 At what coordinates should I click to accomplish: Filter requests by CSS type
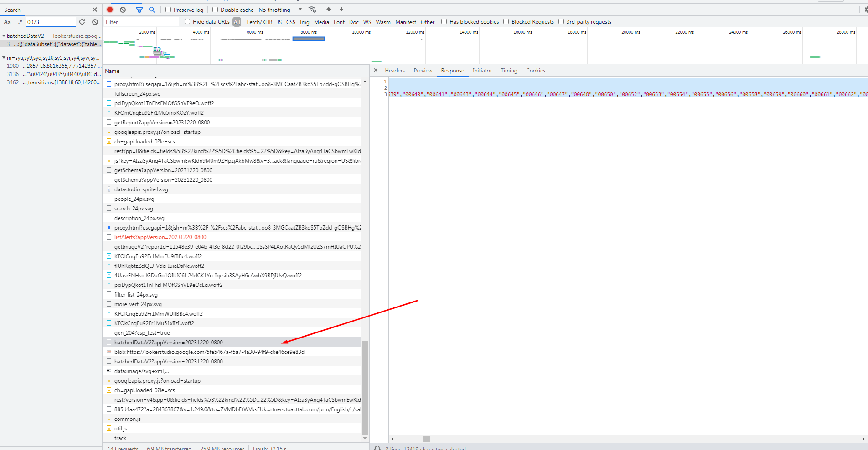click(x=291, y=22)
